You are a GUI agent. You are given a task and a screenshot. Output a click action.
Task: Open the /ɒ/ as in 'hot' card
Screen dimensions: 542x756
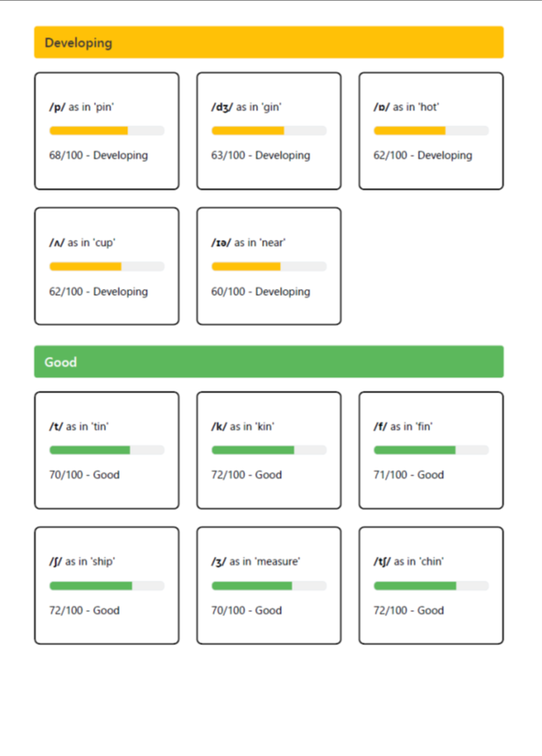(431, 131)
